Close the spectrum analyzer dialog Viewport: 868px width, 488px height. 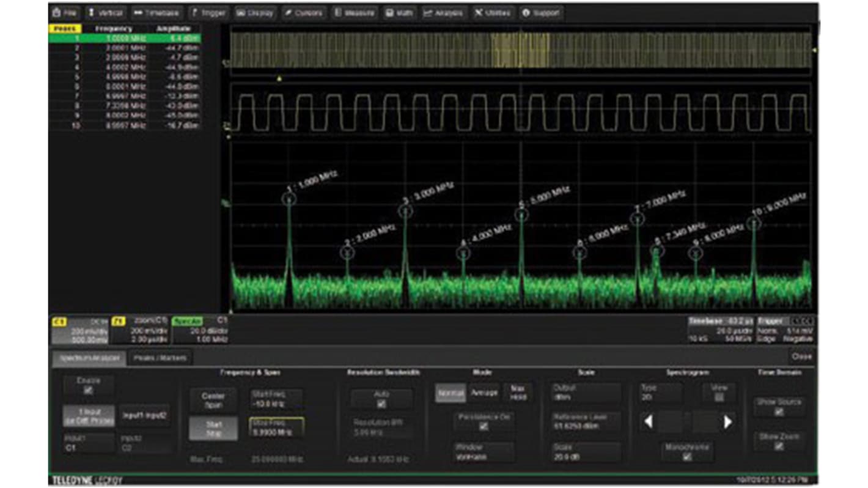pos(801,357)
